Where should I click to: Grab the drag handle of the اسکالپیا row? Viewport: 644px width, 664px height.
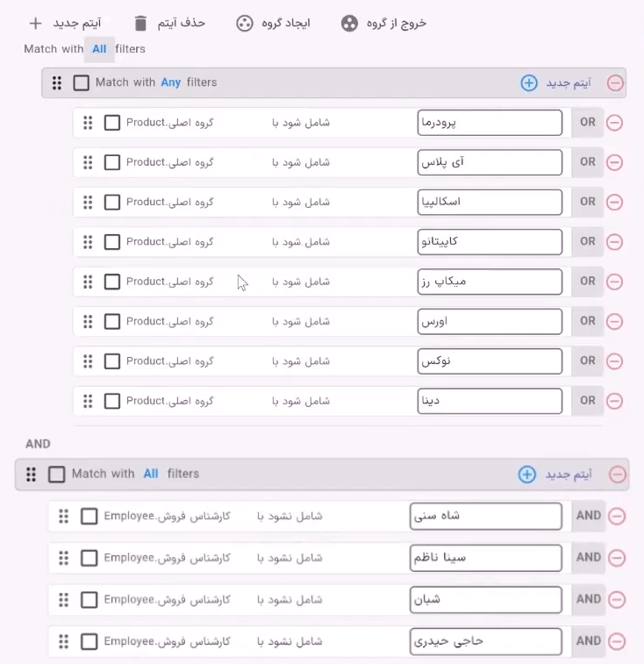point(88,202)
